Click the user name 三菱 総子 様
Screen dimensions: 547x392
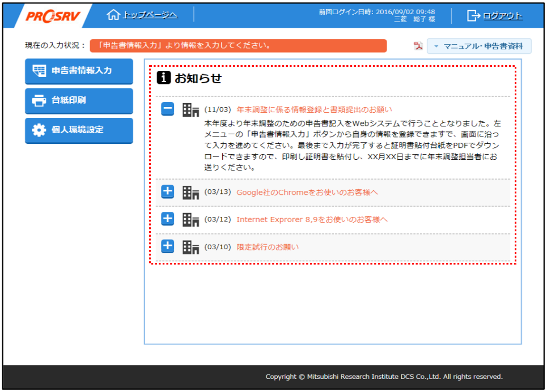point(414,19)
